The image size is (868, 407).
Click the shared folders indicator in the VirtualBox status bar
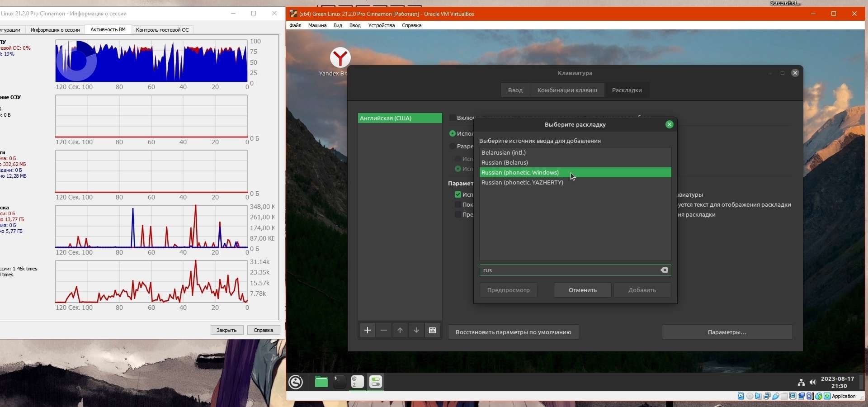[x=784, y=396]
